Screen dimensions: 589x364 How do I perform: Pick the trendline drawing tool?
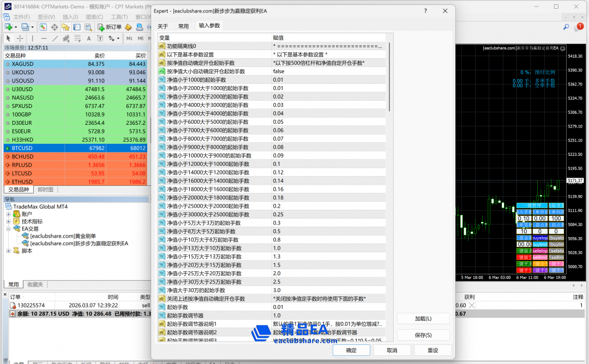pyautogui.click(x=55, y=38)
